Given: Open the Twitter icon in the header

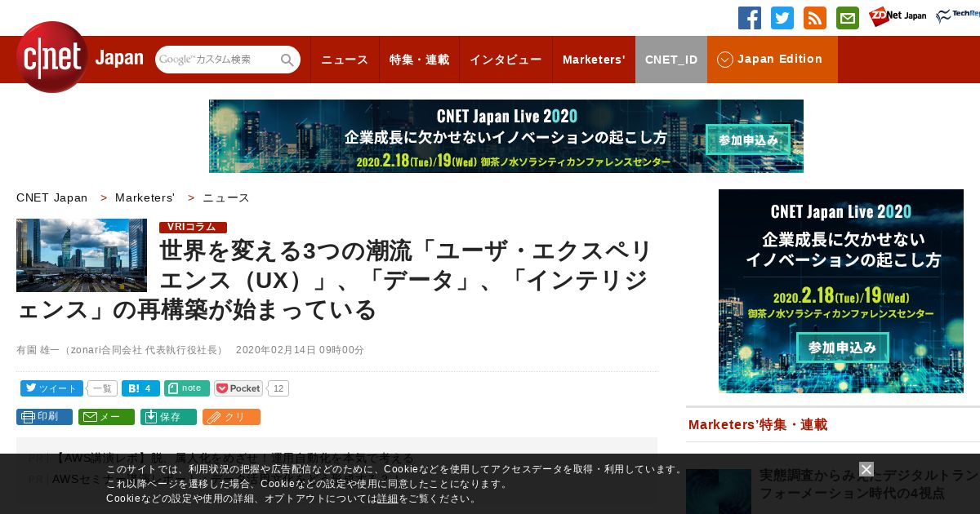Looking at the screenshot, I should coord(782,18).
